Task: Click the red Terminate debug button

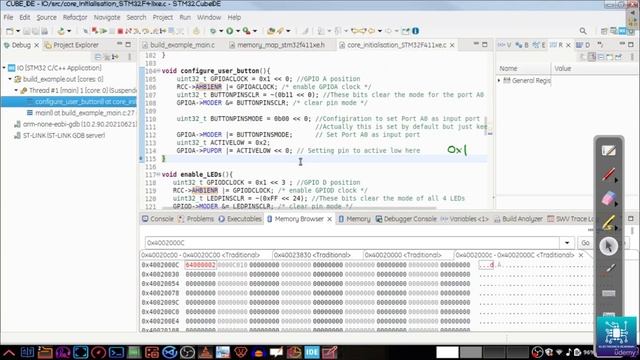Action: pos(120,31)
